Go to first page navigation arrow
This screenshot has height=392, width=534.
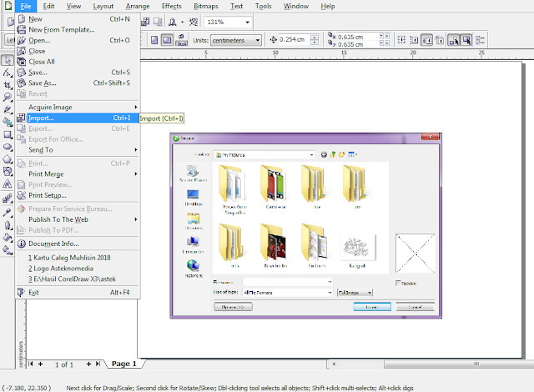pos(31,364)
